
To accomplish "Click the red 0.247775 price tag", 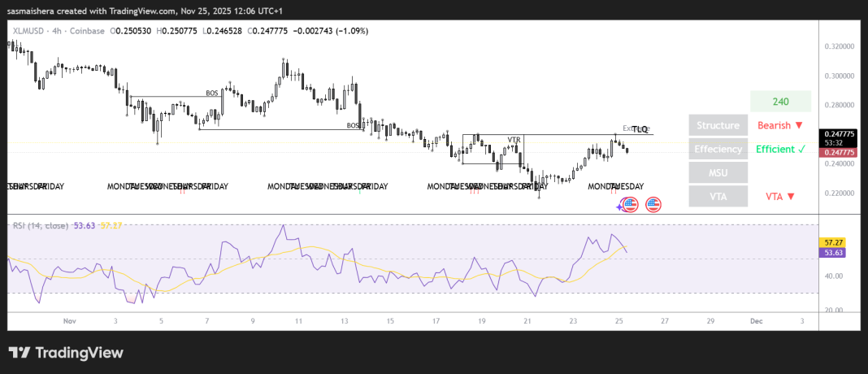I will [839, 152].
